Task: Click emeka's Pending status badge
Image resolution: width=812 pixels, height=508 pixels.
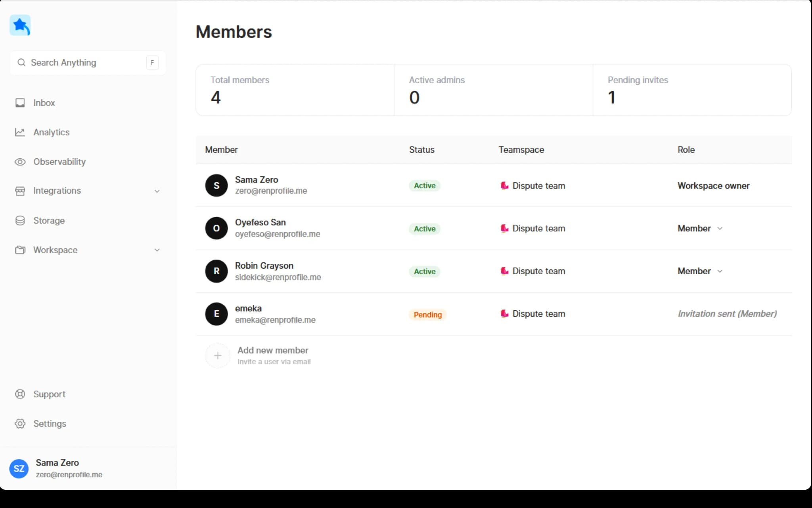Action: [x=427, y=315]
